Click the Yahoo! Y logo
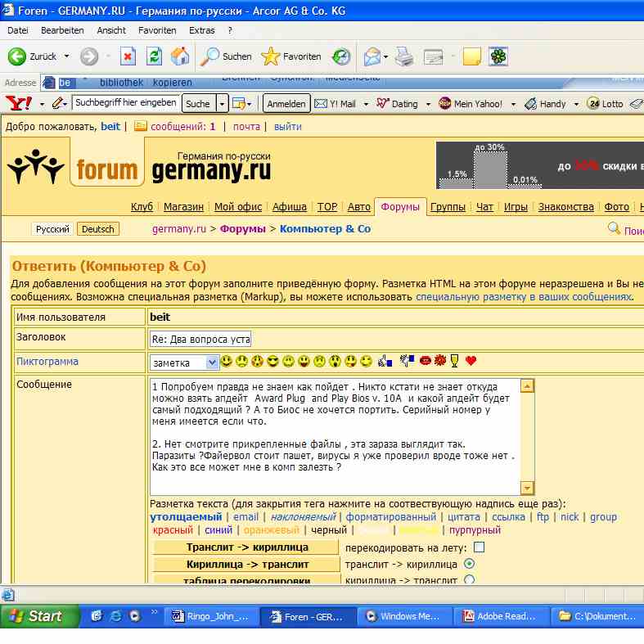The height and width of the screenshot is (644, 644). [x=19, y=103]
